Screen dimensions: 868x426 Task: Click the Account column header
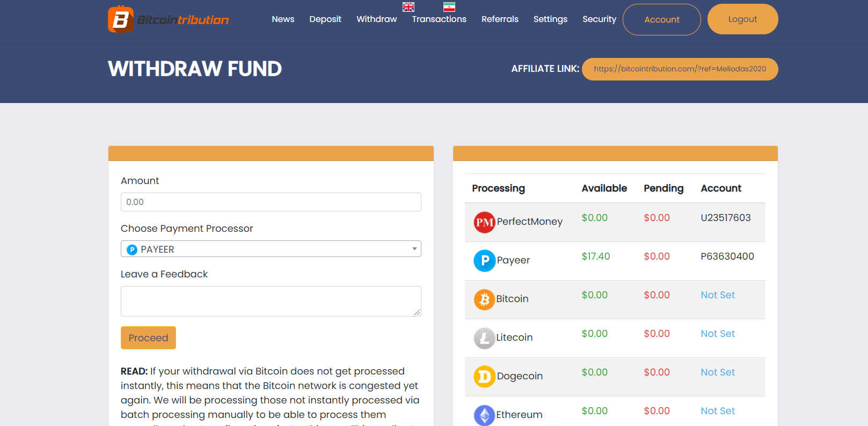pos(721,188)
